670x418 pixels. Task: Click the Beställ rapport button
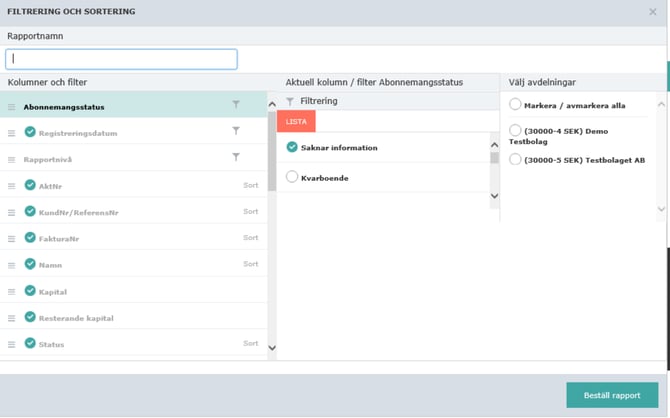click(612, 395)
